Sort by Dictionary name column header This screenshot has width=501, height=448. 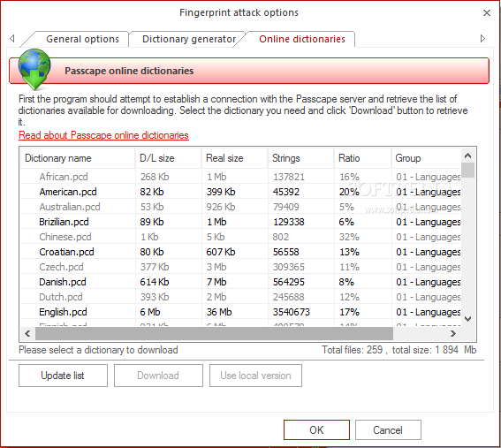point(78,158)
